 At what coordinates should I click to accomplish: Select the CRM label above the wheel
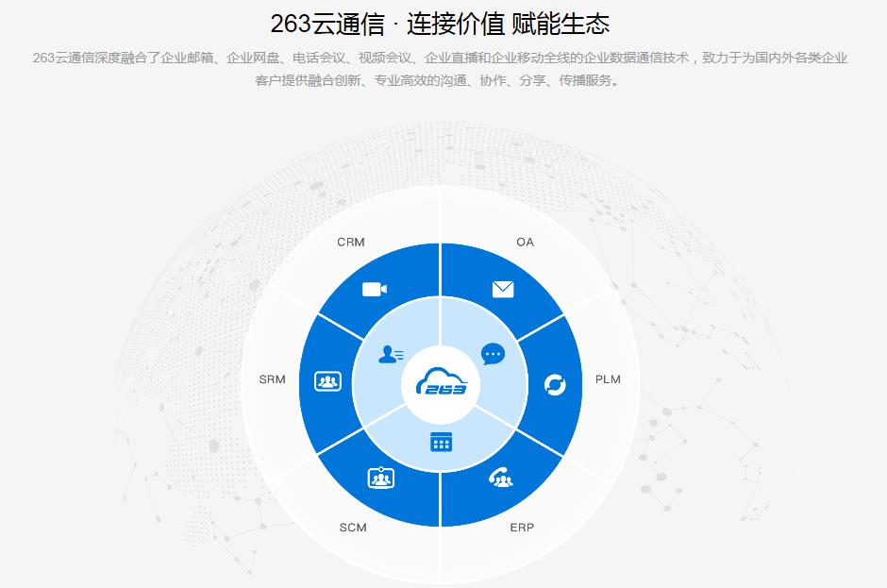click(x=353, y=242)
